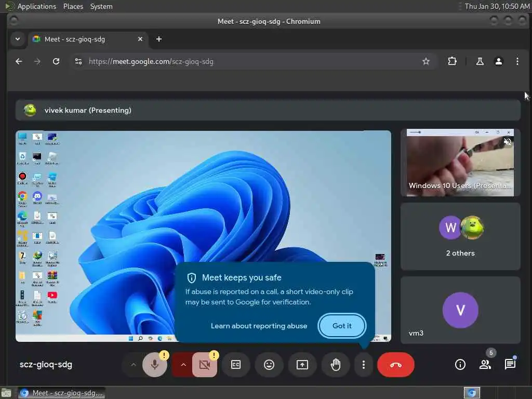This screenshot has height=399, width=532.
Task: Click the Present now screen share icon
Action: (x=302, y=365)
